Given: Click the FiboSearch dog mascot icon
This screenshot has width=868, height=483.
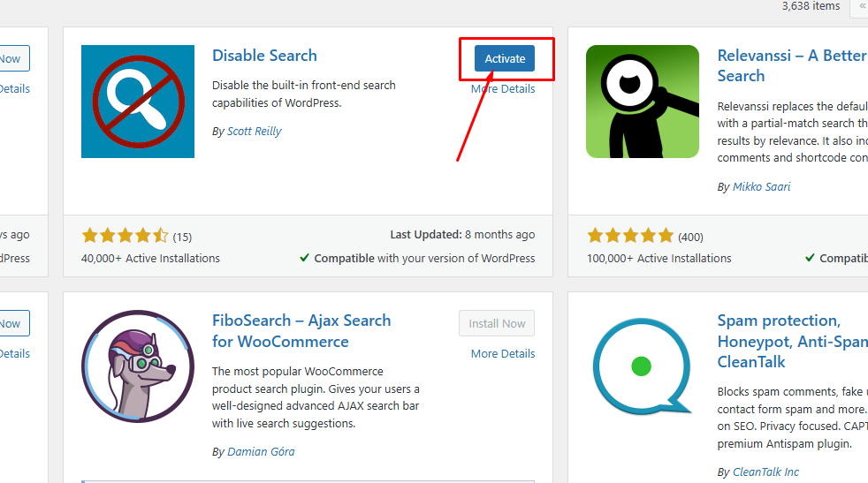Looking at the screenshot, I should [138, 366].
